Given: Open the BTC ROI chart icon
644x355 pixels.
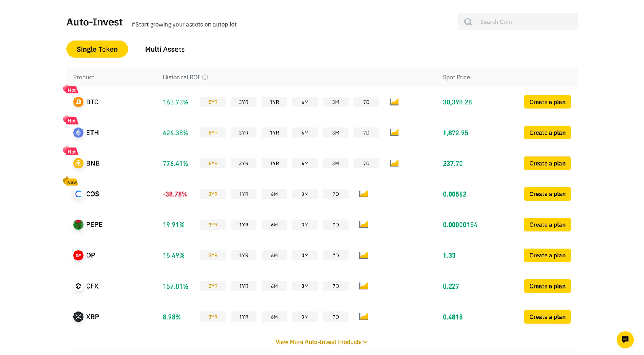Looking at the screenshot, I should (394, 102).
